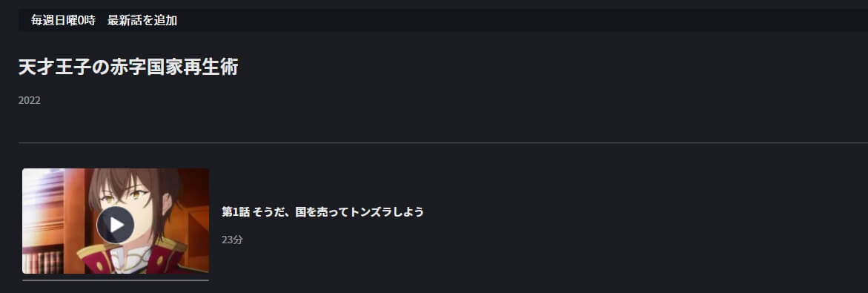Click the 第1話 episode number label
The image size is (868, 293).
click(235, 211)
